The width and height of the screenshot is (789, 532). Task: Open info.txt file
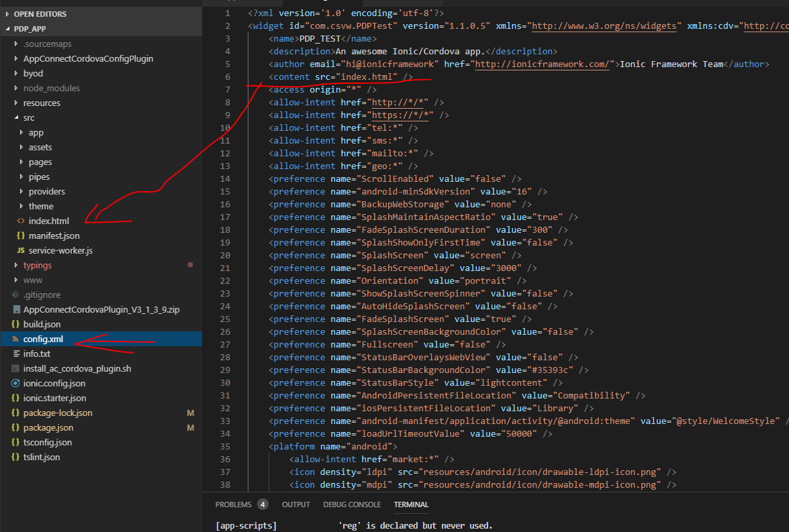(x=37, y=354)
